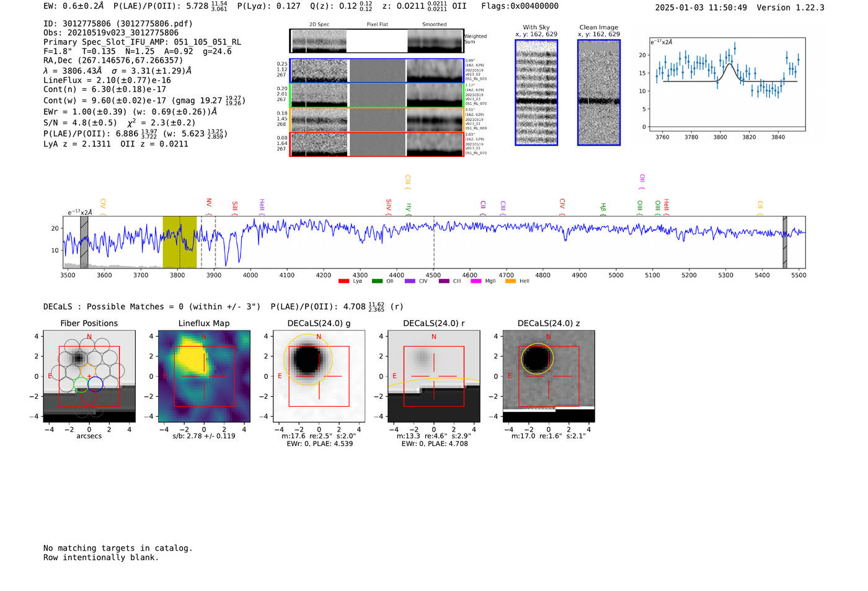Viewport: 868px width, 591px height.
Task: Click the red SiIV line marker label
Action: click(389, 206)
